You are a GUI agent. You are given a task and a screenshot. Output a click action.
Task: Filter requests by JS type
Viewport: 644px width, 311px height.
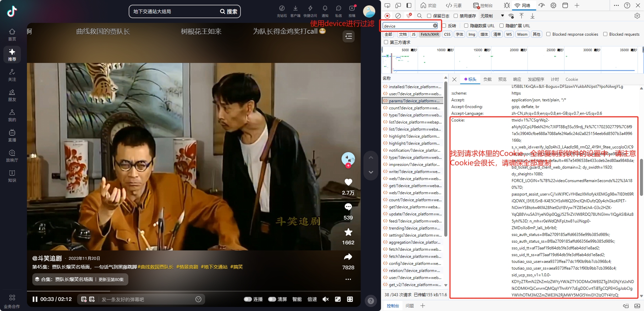413,34
